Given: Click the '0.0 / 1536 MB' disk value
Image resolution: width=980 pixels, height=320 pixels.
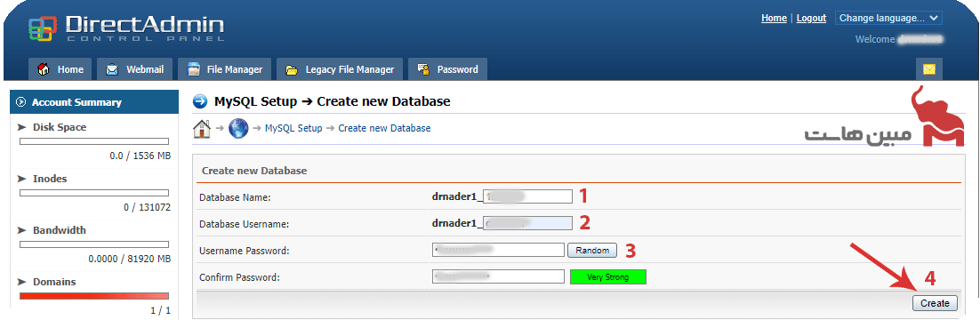Looking at the screenshot, I should 140,156.
